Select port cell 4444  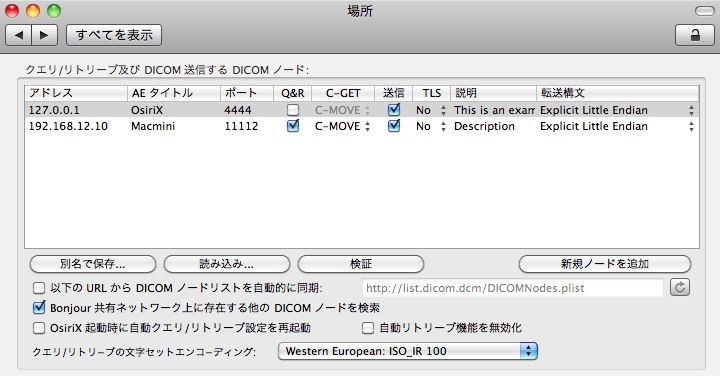[237, 110]
